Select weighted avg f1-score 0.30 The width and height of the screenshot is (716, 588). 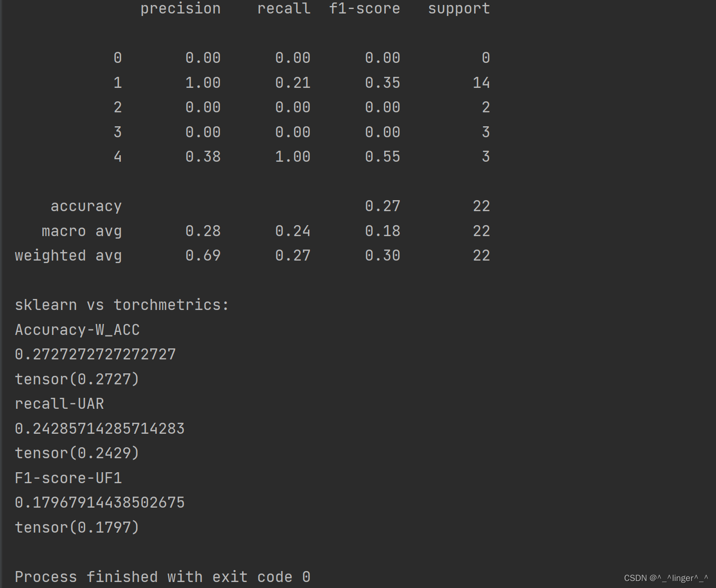pyautogui.click(x=383, y=256)
